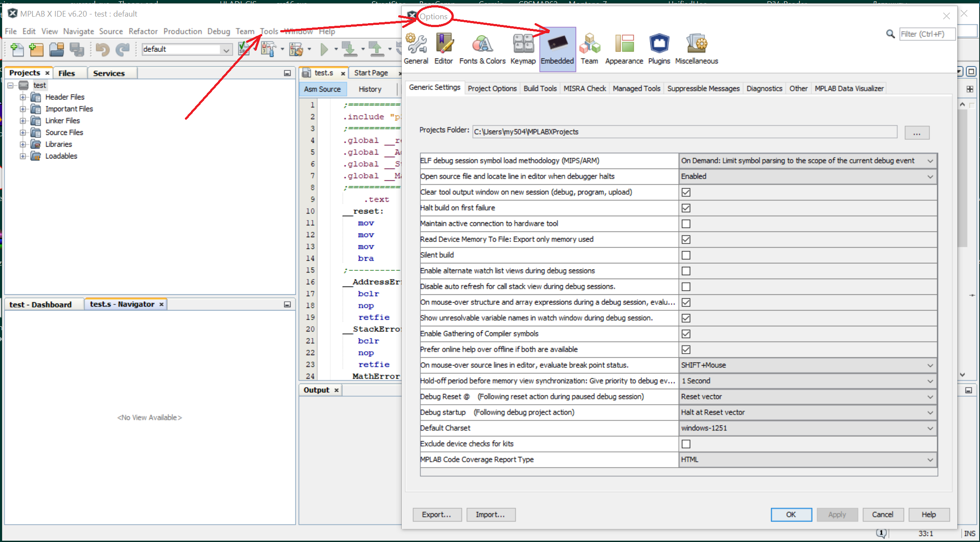The image size is (980, 542).
Task: Click the Make and Program Device icon
Action: pyautogui.click(x=349, y=49)
